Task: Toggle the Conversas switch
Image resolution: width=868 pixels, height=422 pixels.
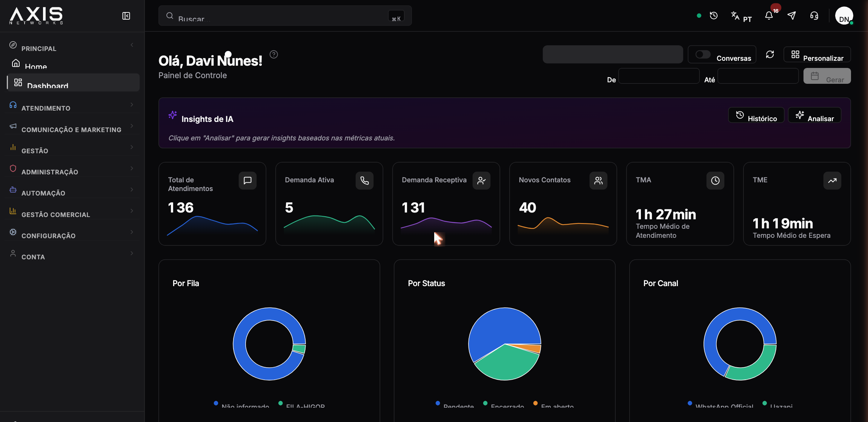Action: click(703, 54)
